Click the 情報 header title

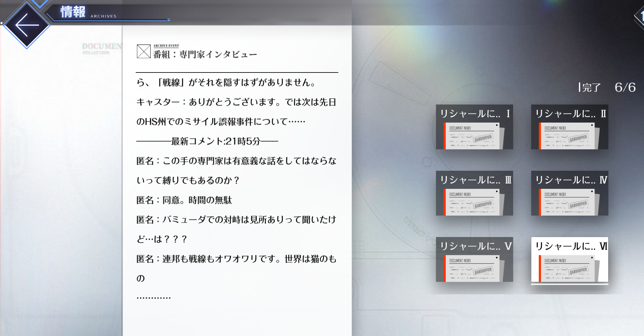pyautogui.click(x=73, y=12)
